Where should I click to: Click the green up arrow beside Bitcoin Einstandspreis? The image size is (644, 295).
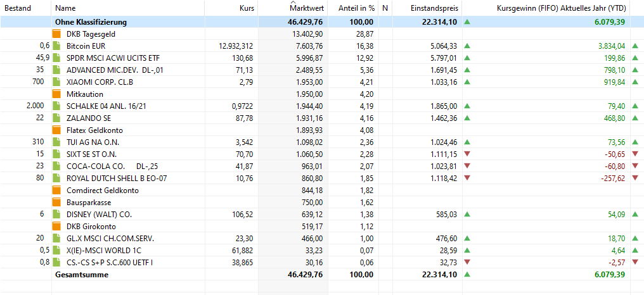(467, 46)
